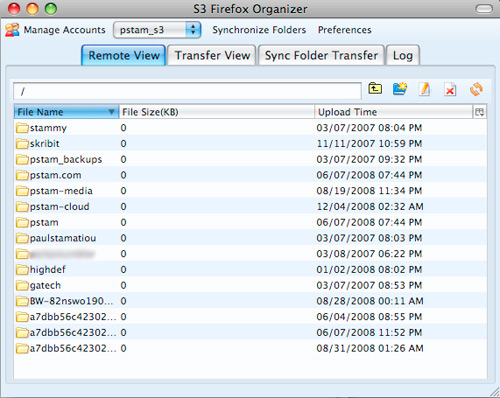Click upload time 03/07/2007 08:04 PM
The image size is (500, 398).
point(369,128)
